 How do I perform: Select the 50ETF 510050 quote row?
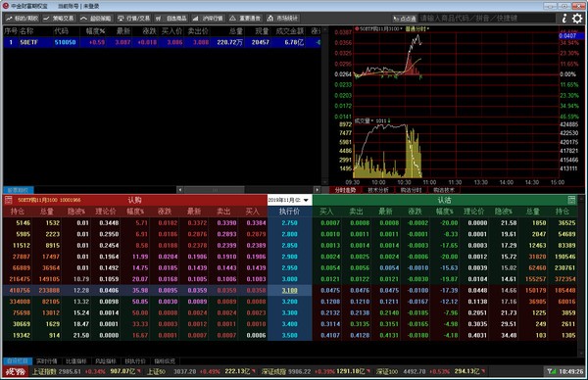coord(162,42)
